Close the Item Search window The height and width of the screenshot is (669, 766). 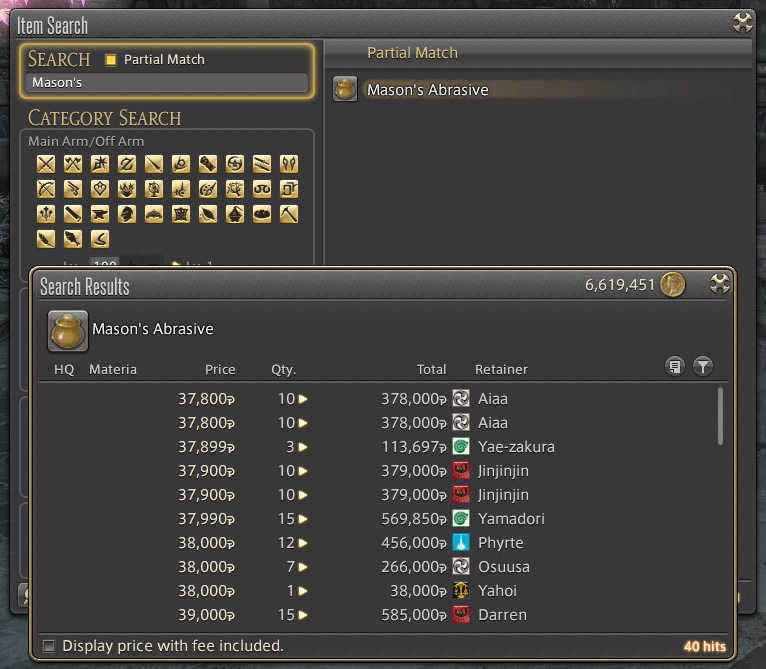tap(743, 22)
